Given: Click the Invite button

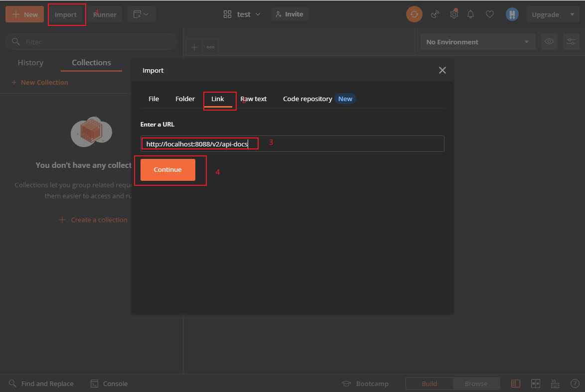Looking at the screenshot, I should click(x=290, y=14).
